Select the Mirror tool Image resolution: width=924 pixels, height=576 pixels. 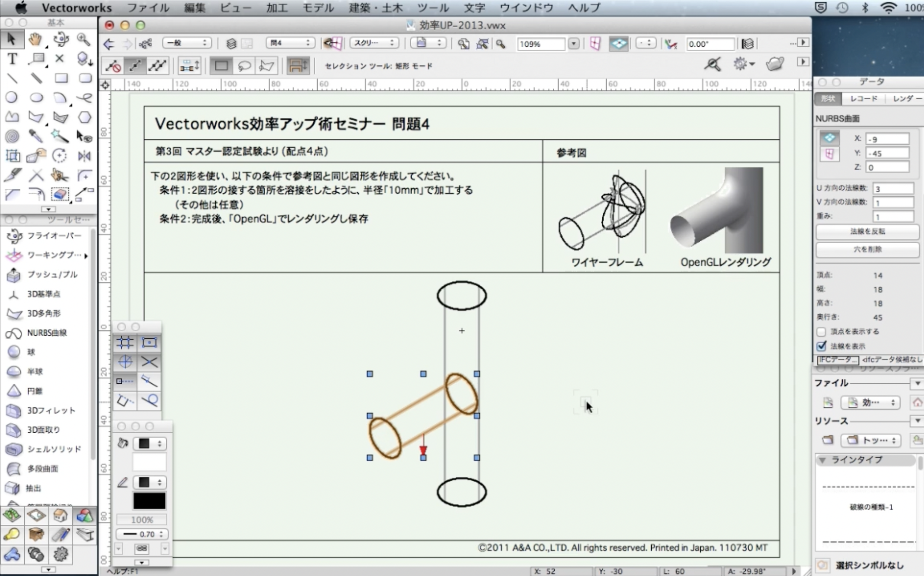click(x=84, y=156)
